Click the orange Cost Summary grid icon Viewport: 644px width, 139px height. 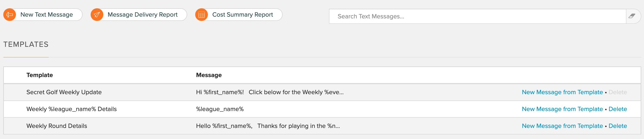pos(202,15)
